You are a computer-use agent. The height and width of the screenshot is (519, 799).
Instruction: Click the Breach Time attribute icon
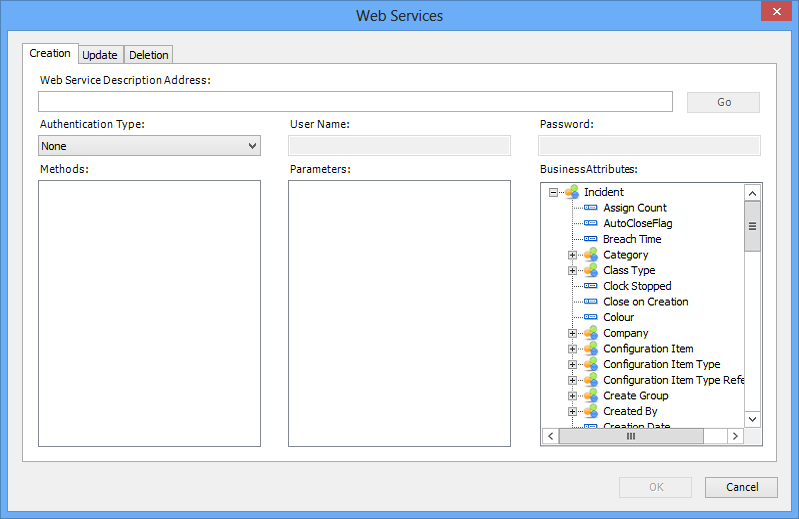(x=591, y=239)
